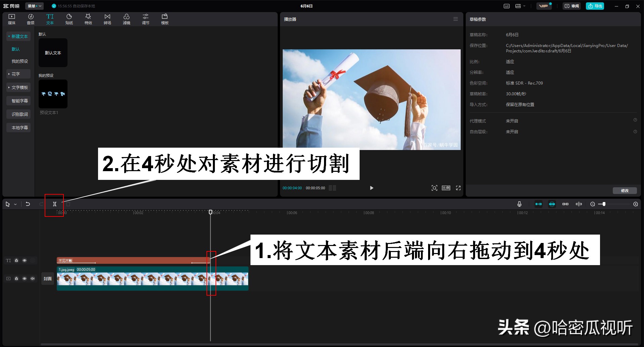Open the 音频 audio panel
This screenshot has width=644, height=347.
coord(30,19)
